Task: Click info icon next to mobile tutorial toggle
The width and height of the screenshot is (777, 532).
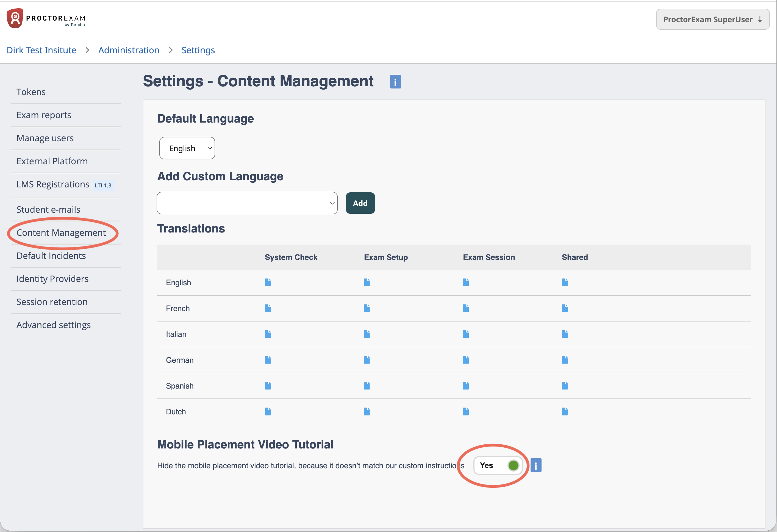Action: pos(535,465)
